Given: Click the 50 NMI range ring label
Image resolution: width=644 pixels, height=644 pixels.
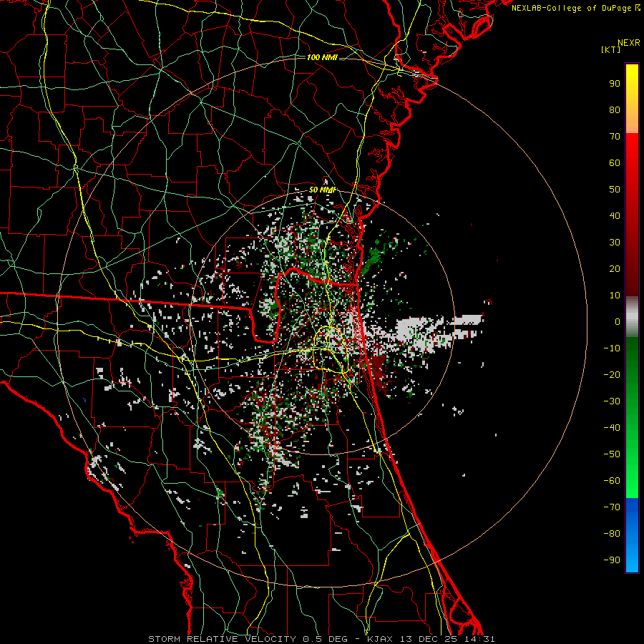Looking at the screenshot, I should (322, 190).
